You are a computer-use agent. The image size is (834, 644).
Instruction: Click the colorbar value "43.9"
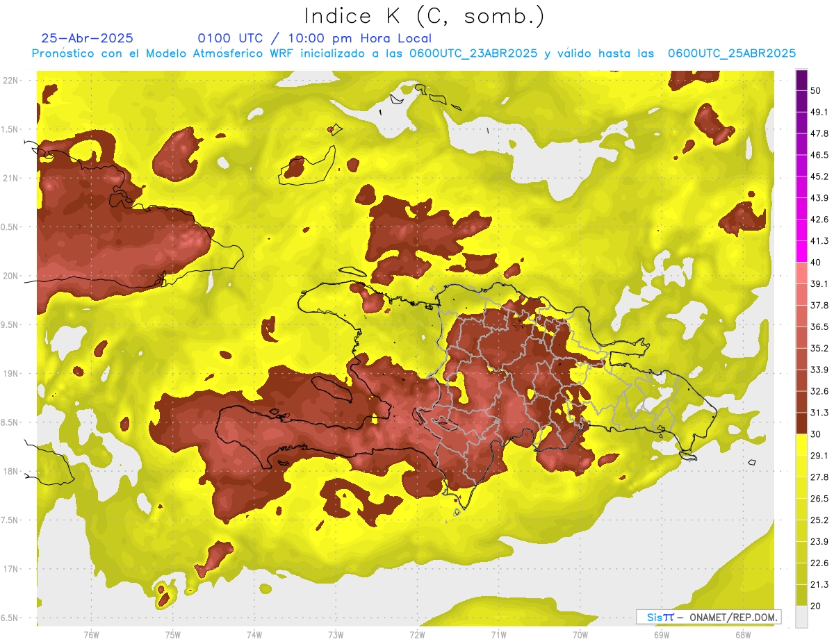click(819, 198)
